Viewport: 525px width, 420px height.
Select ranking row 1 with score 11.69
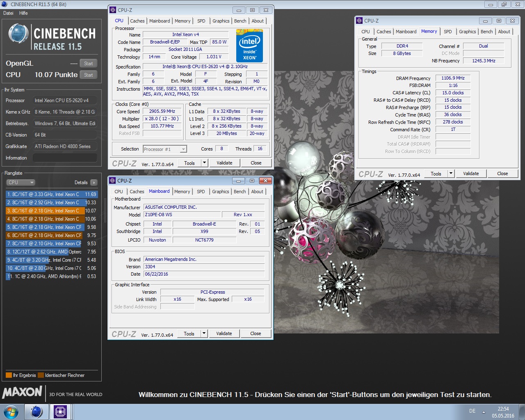(x=51, y=194)
